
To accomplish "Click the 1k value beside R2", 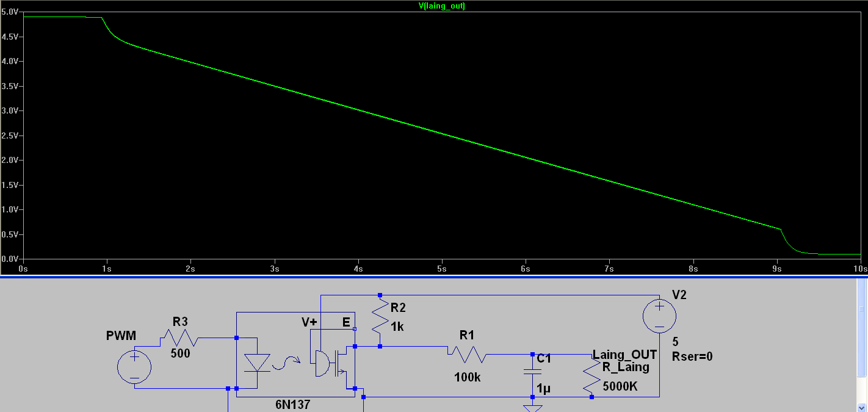I will tap(397, 327).
